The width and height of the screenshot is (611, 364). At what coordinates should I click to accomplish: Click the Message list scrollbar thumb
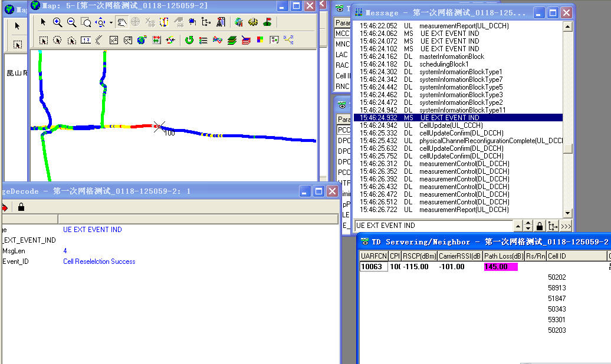568,148
